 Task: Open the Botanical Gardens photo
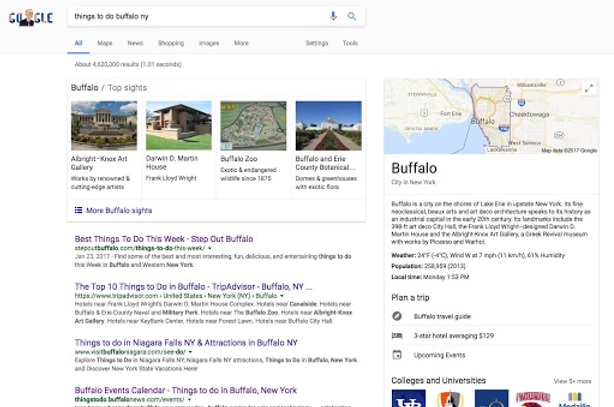[329, 125]
